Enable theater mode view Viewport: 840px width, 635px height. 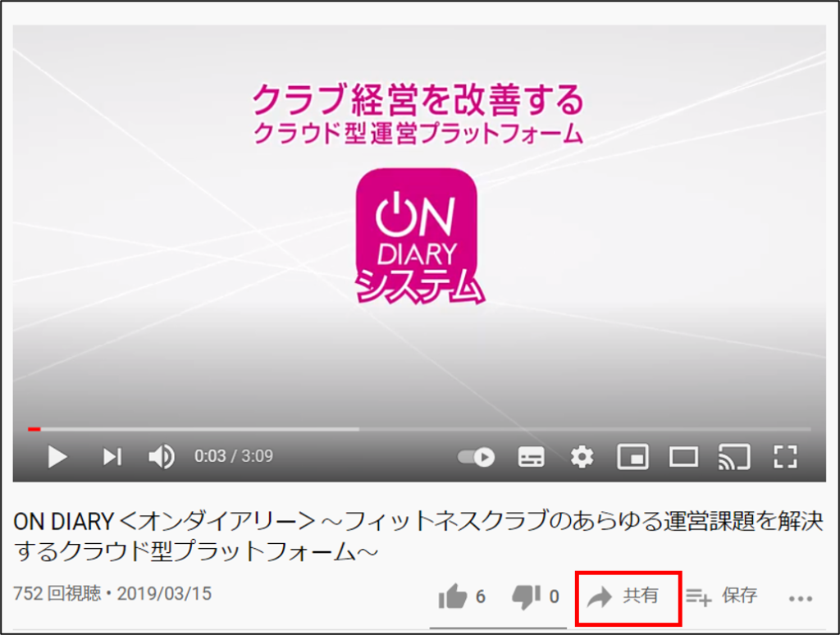click(683, 457)
